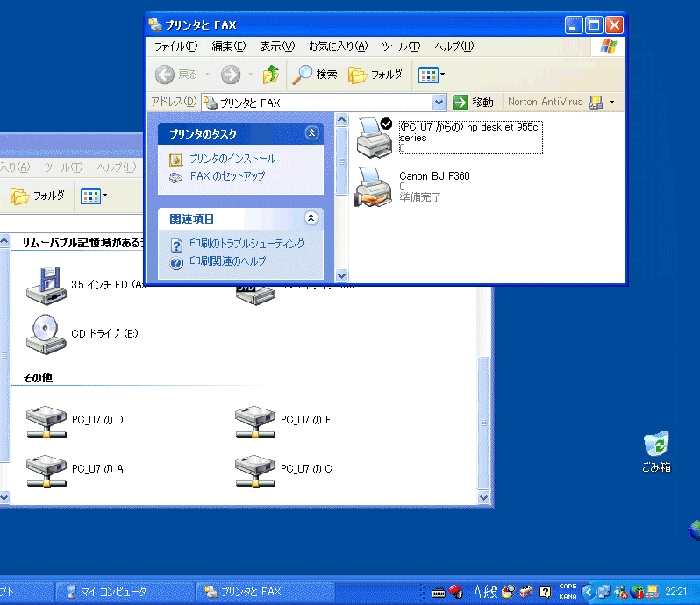Click the IME keyboard icon in language bar
Viewport: 700px width, 605px height.
pyautogui.click(x=439, y=593)
